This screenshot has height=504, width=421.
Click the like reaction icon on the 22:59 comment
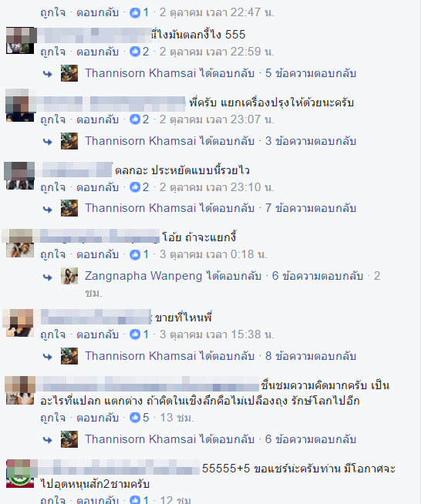(135, 52)
